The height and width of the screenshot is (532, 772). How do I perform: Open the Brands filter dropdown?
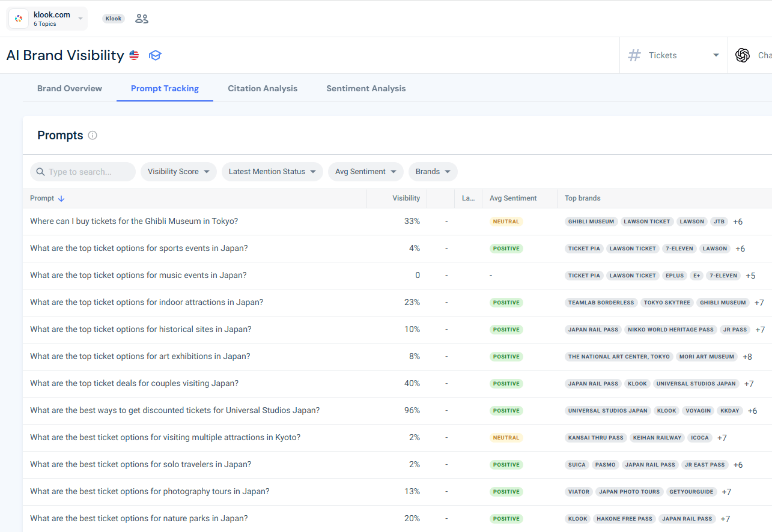pos(433,172)
